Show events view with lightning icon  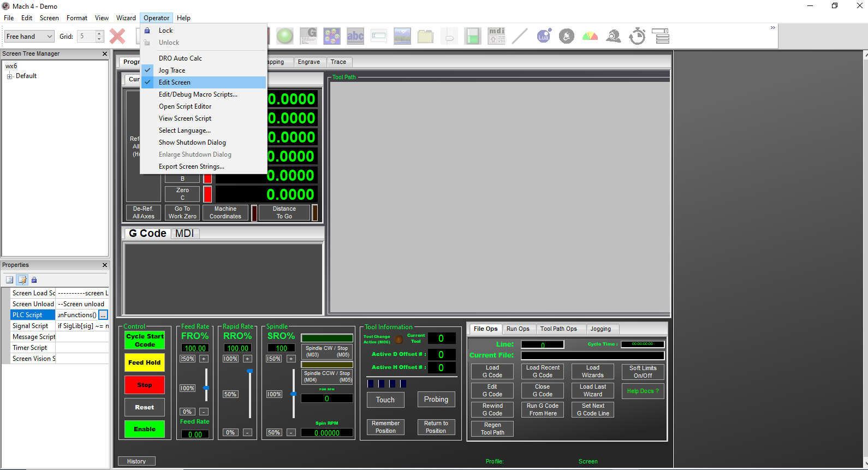pos(22,280)
